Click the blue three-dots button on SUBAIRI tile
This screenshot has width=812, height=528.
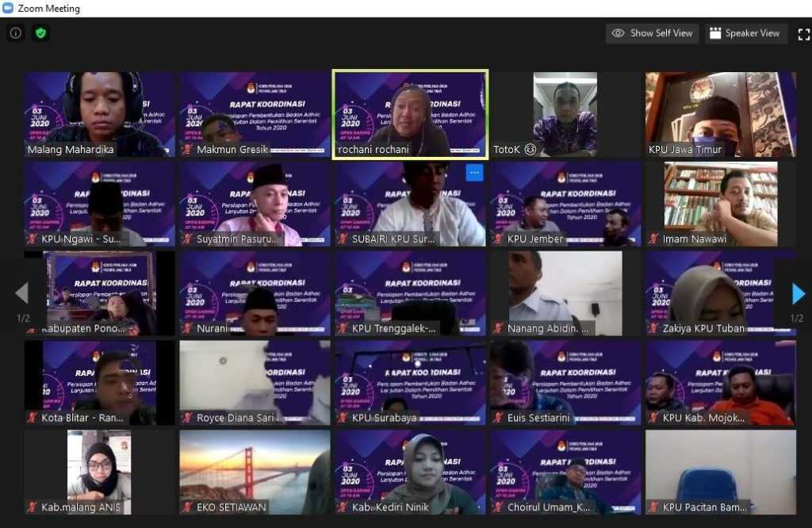pyautogui.click(x=474, y=172)
